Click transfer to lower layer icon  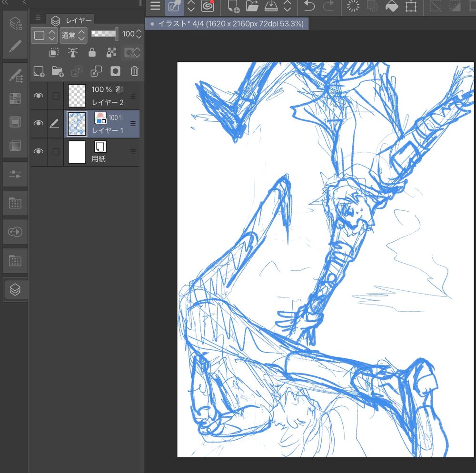pyautogui.click(x=77, y=71)
